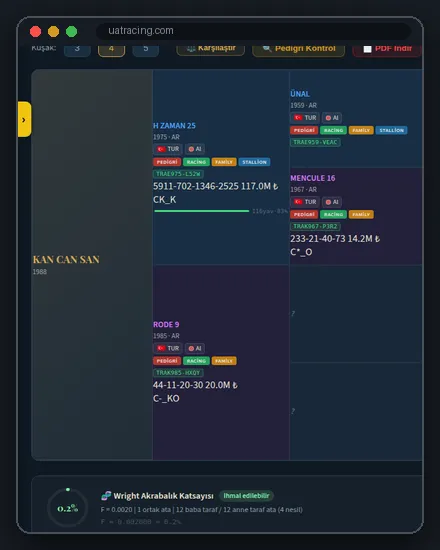The image size is (440, 550).
Task: Click the PDF document icon
Action: (x=367, y=49)
